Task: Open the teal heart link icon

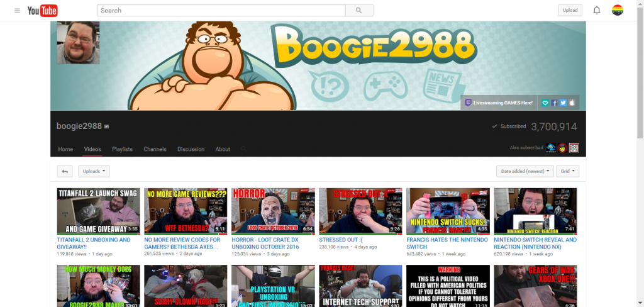Action: [545, 103]
